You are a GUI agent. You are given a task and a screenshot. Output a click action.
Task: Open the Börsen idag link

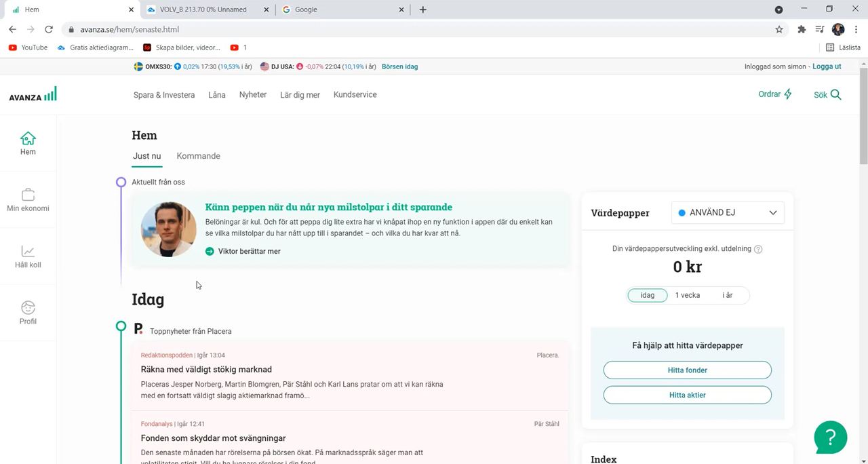tap(399, 66)
